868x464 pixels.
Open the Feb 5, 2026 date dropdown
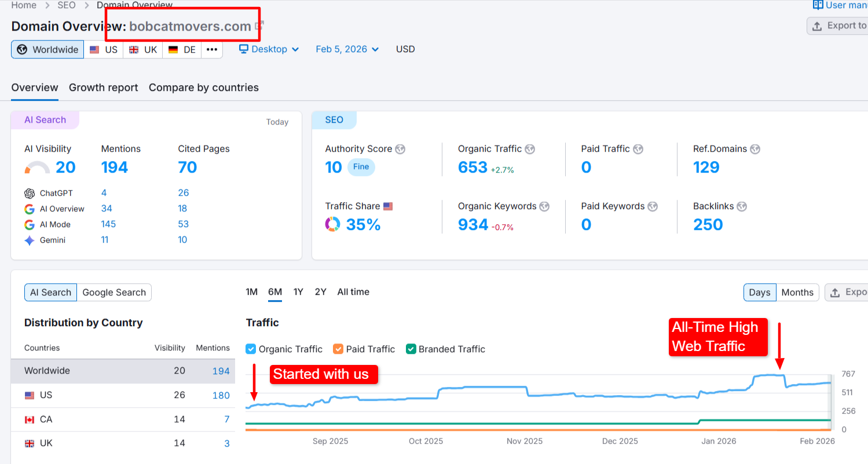347,49
